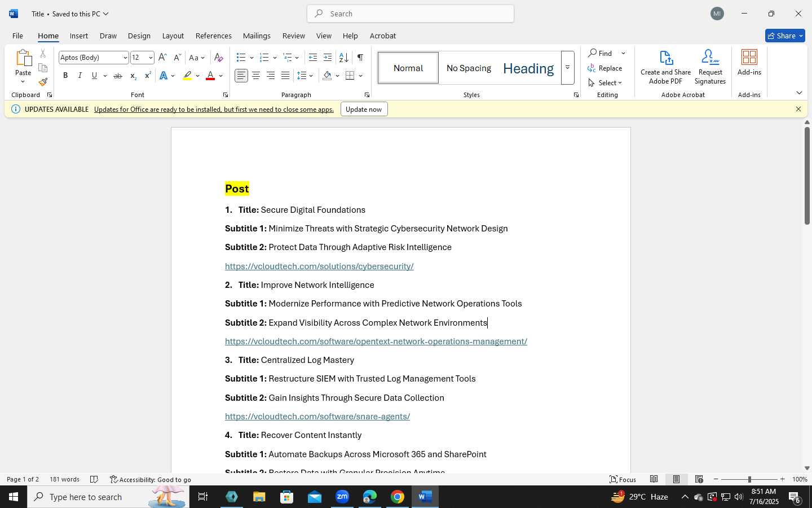This screenshot has height=508, width=812.
Task: Switch to the Design tab
Action: click(x=139, y=36)
